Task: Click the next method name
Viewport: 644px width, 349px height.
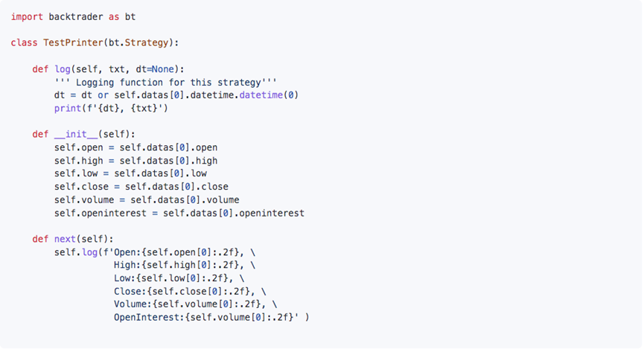Action: (x=65, y=239)
